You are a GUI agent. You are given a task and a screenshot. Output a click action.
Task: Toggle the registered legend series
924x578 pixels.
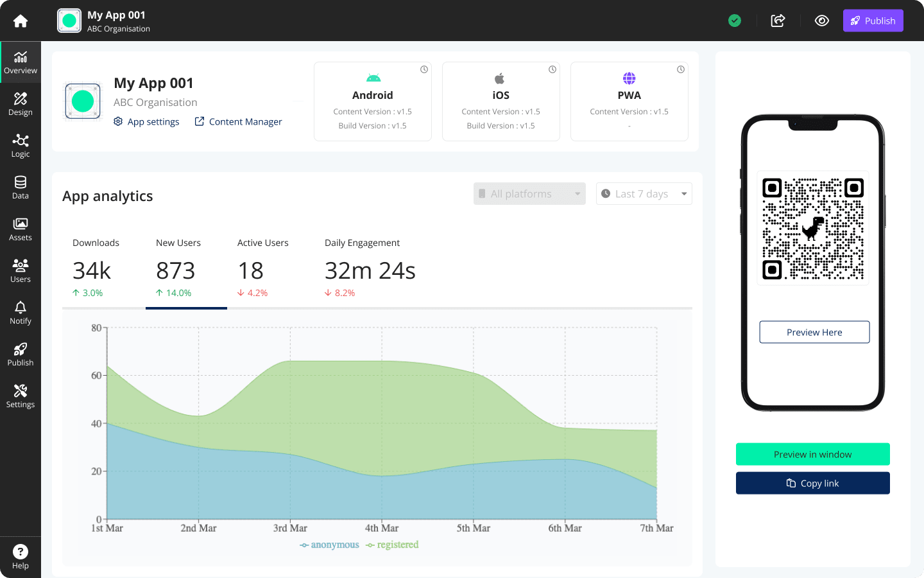[x=392, y=545]
